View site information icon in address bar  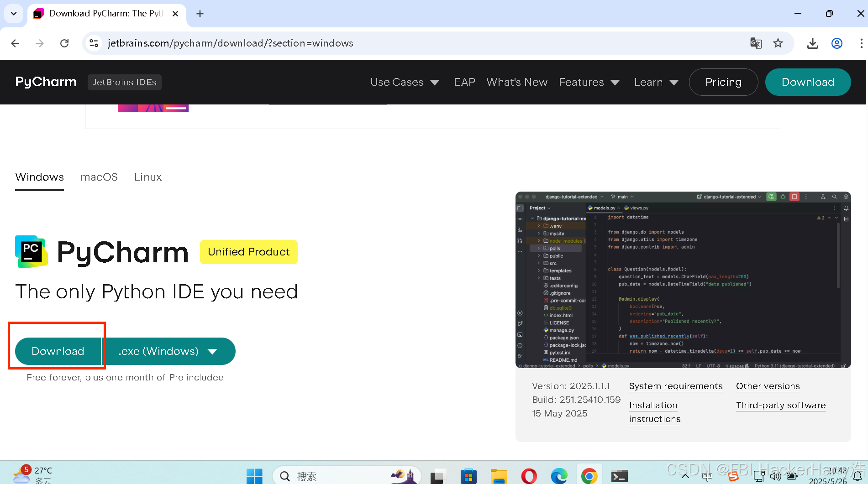(94, 43)
